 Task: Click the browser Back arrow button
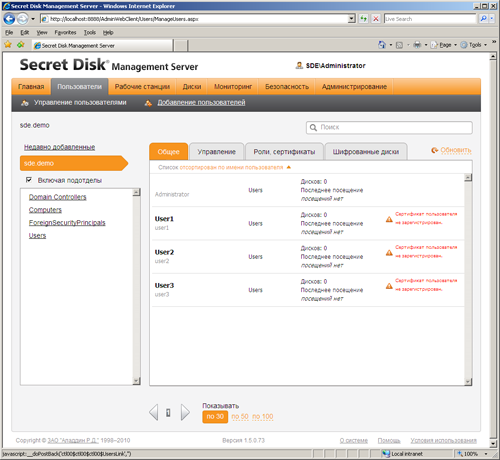[x=9, y=19]
